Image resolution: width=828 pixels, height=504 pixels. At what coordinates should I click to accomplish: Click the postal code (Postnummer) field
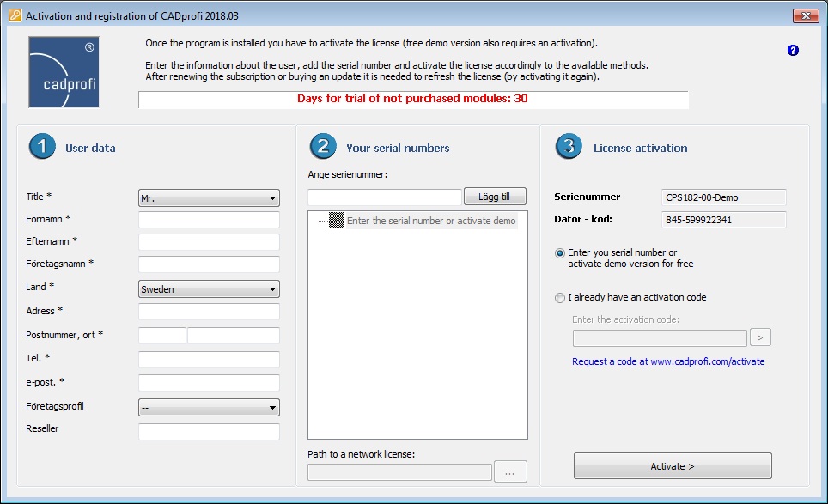click(162, 336)
